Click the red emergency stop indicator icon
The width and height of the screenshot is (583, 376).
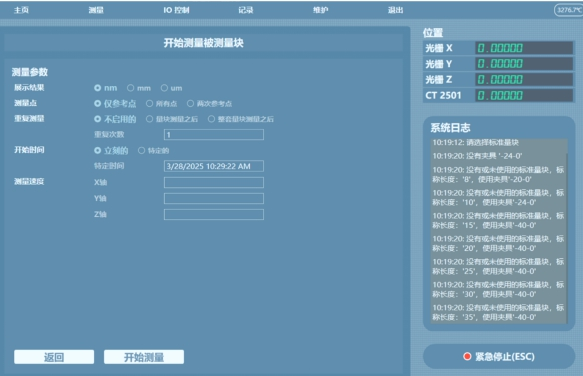(467, 356)
